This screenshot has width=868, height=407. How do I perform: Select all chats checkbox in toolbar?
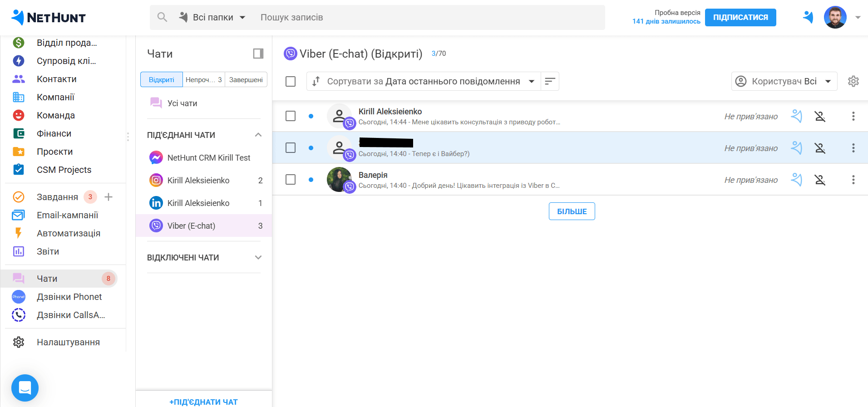(x=291, y=81)
